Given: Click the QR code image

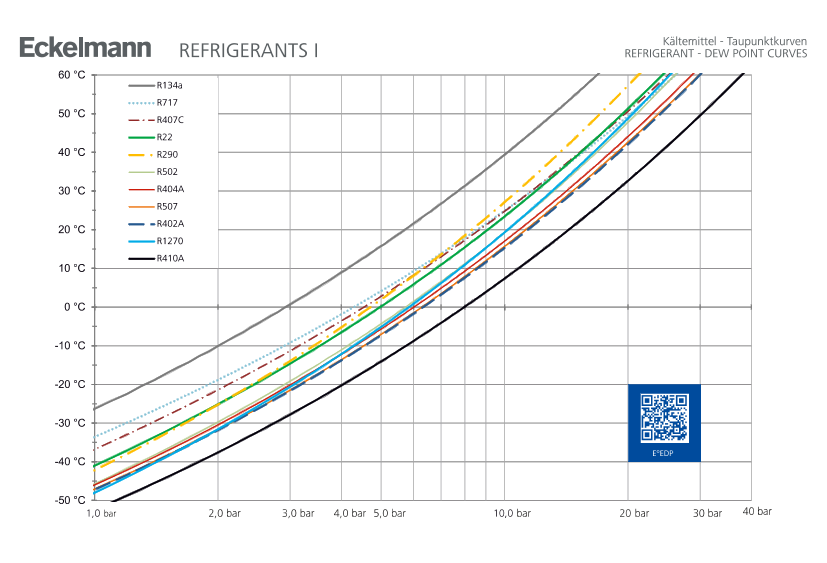Looking at the screenshot, I should point(664,417).
